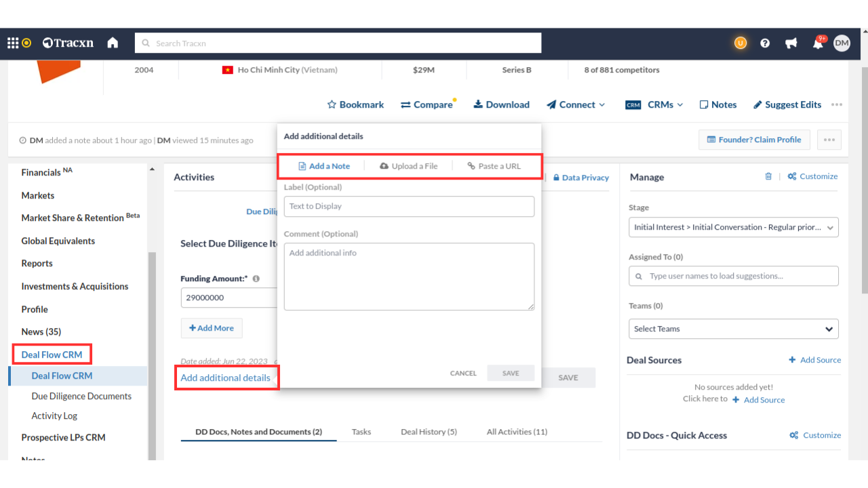Open the three-dot menu beside Claim Profile
The height and width of the screenshot is (488, 868).
(x=829, y=140)
